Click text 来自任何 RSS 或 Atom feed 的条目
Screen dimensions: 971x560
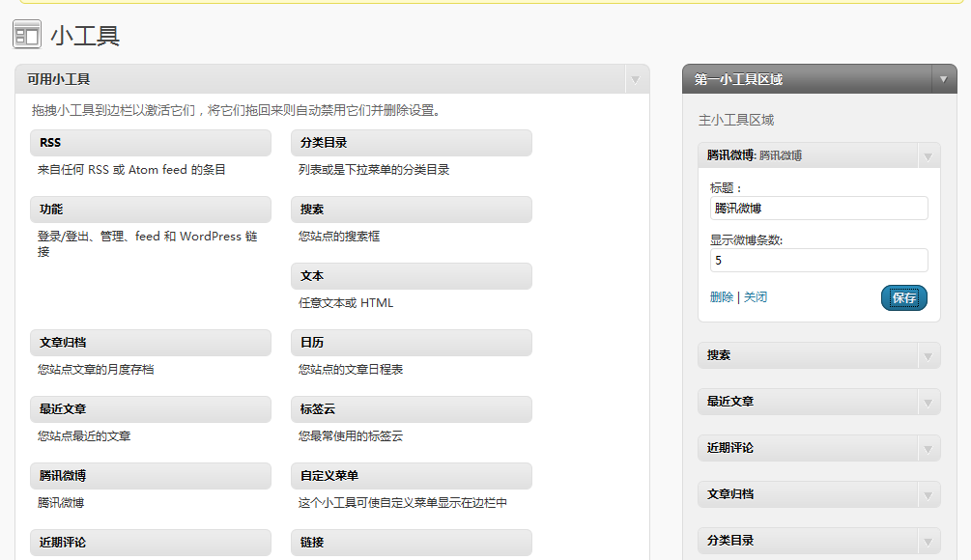(131, 170)
